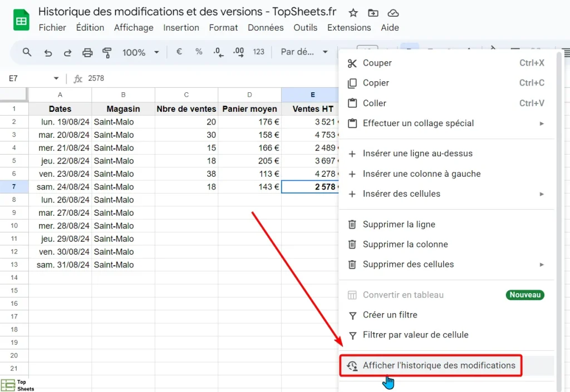The width and height of the screenshot is (570, 392).
Task: Open the Par dé... font dropdown
Action: point(304,52)
